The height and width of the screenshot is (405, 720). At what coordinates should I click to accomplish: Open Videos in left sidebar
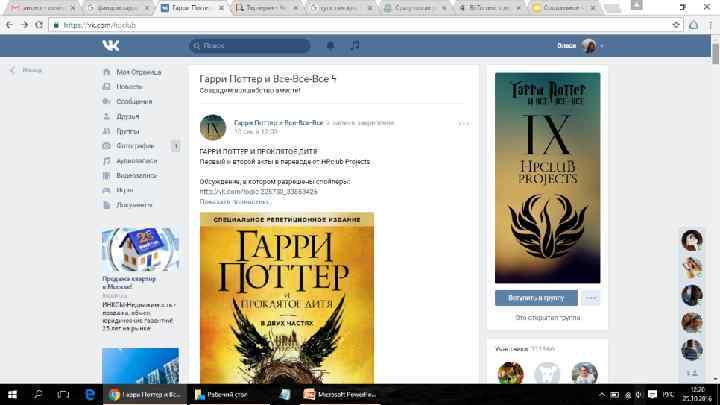136,175
